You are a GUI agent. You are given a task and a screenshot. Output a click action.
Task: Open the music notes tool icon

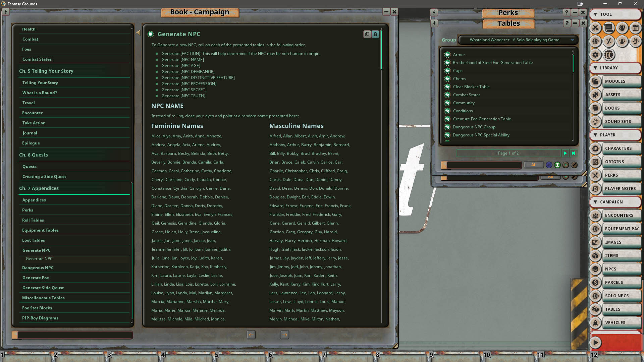pos(635,41)
